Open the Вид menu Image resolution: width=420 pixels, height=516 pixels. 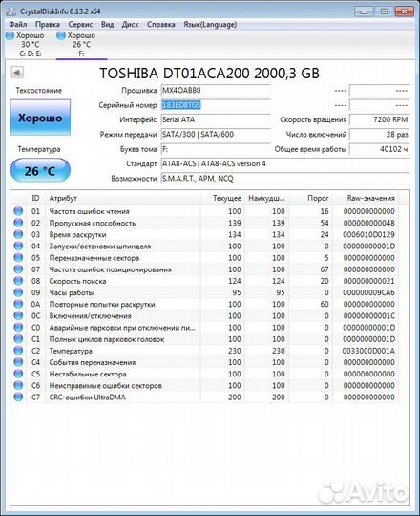tap(108, 24)
